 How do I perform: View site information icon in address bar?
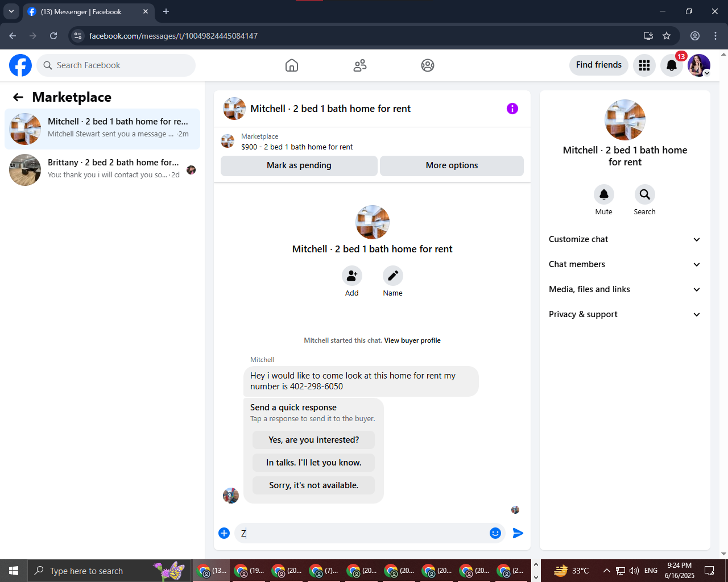coord(78,36)
